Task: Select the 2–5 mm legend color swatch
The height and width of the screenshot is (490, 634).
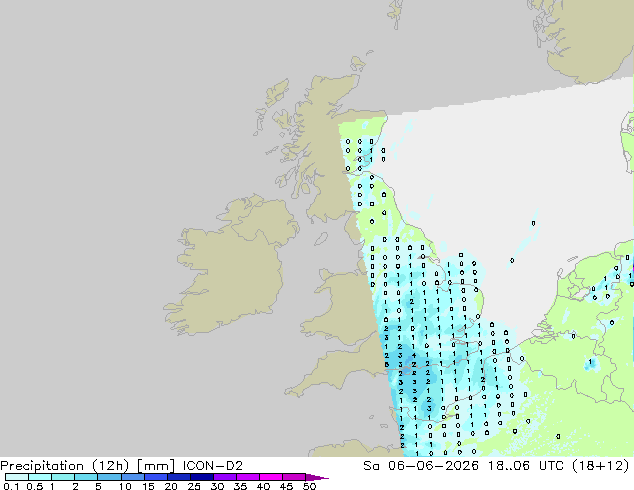Action: pos(86,477)
